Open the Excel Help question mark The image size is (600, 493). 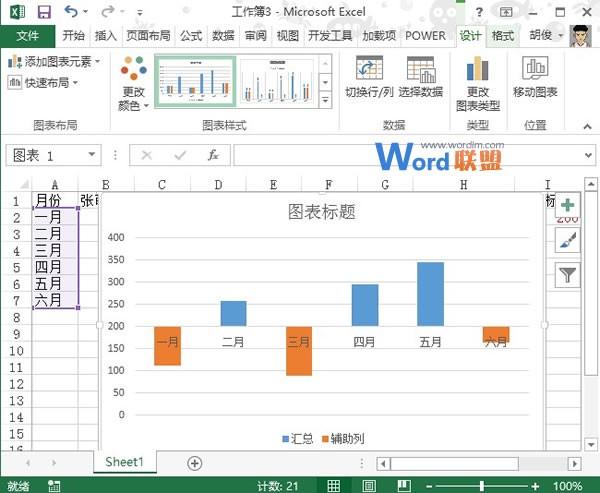click(479, 12)
